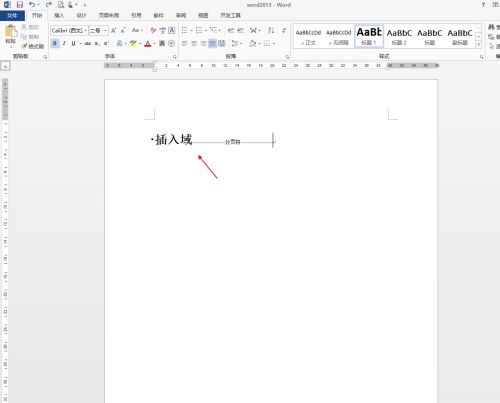This screenshot has height=403, width=500.
Task: Open the borders dropdown
Action: [x=274, y=43]
